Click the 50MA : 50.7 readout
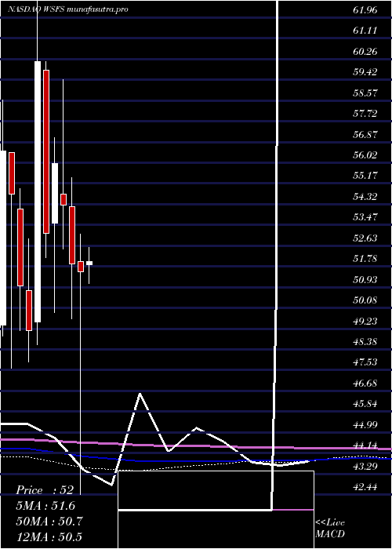 pos(49,522)
